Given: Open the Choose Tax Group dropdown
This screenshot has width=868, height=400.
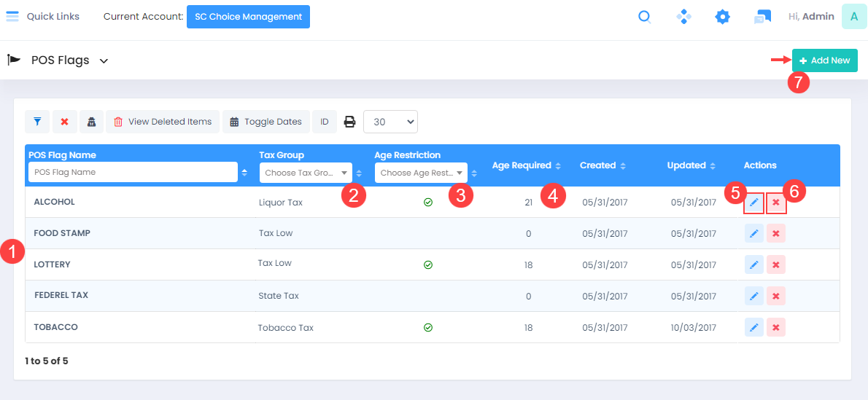Looking at the screenshot, I should tap(306, 173).
